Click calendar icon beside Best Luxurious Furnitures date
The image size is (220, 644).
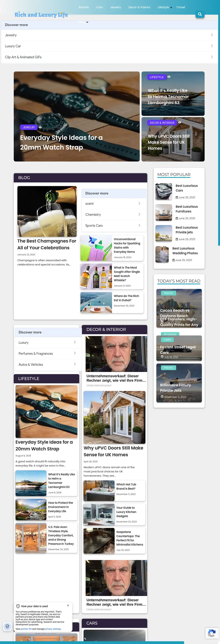point(177,218)
